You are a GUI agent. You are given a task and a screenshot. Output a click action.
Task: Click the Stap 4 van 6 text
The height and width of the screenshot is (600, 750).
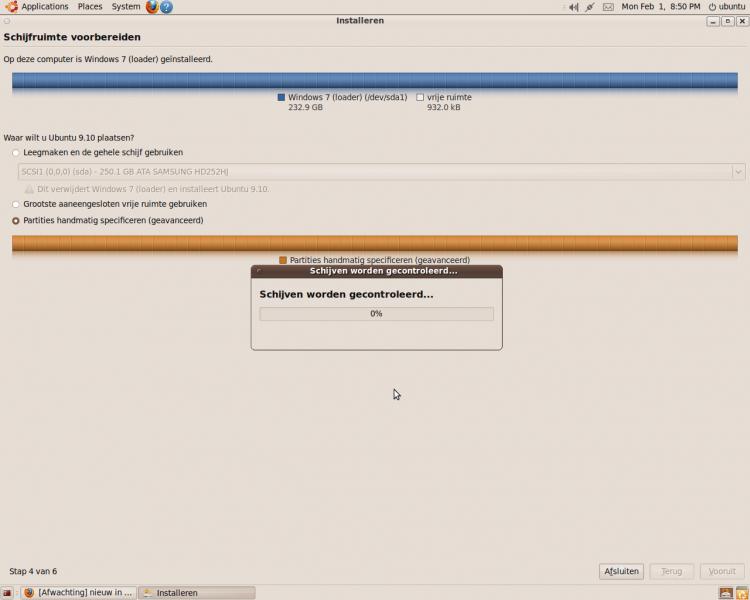coord(33,571)
